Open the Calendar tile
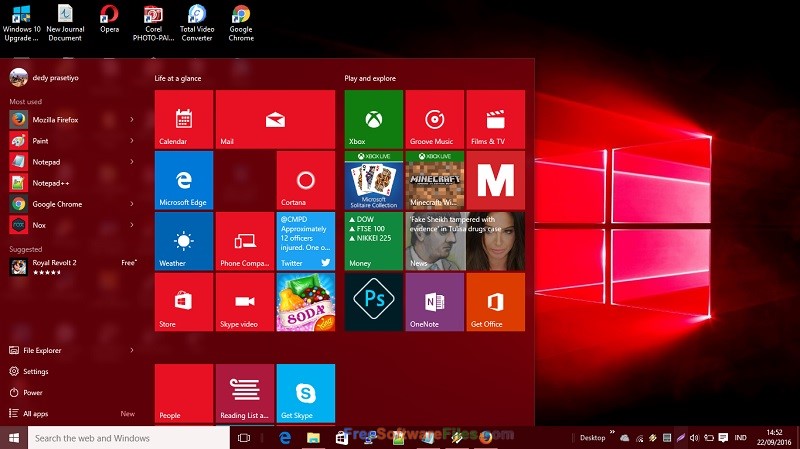800x449 pixels. click(x=184, y=119)
